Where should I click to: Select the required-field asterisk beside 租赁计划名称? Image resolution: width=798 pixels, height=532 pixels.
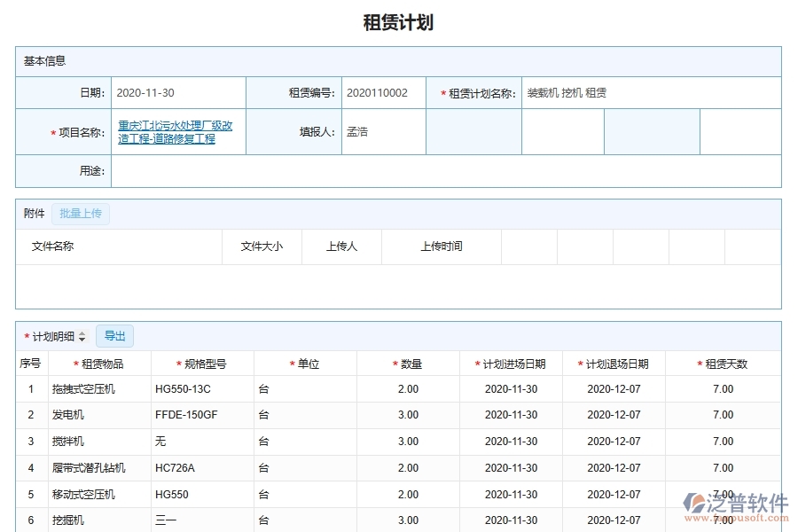pos(442,91)
